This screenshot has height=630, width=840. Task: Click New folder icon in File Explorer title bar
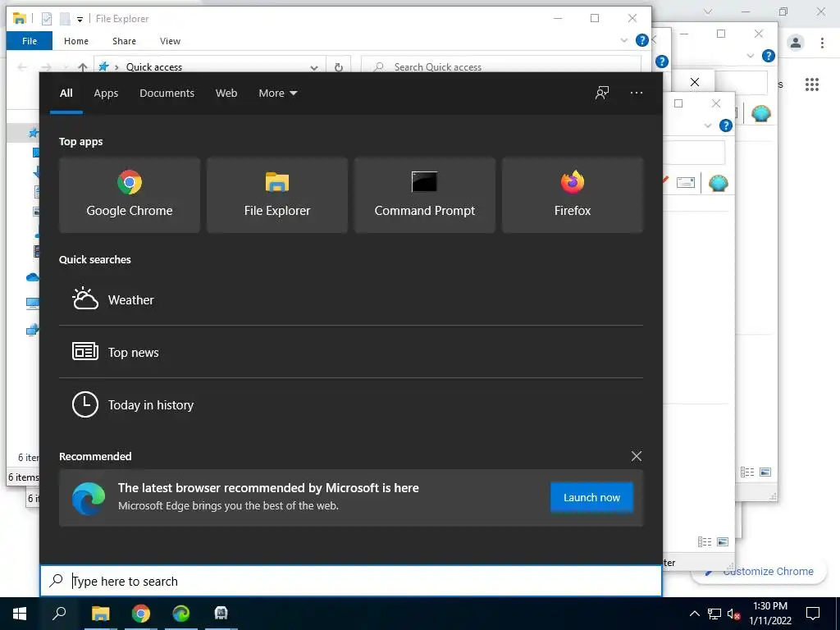click(65, 19)
